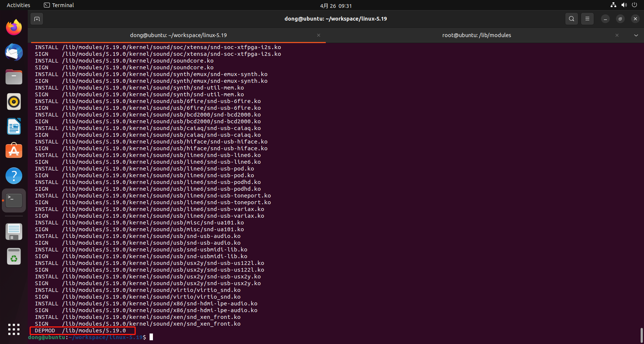Click window title dong@ubuntu: ~/workspace/linux-5.19
This screenshot has width=644, height=344.
pos(335,19)
